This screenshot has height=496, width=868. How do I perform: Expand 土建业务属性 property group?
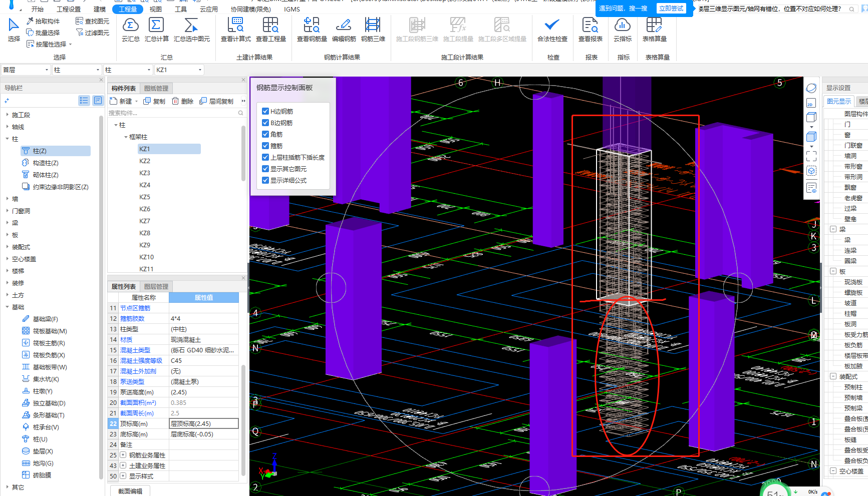tap(123, 465)
